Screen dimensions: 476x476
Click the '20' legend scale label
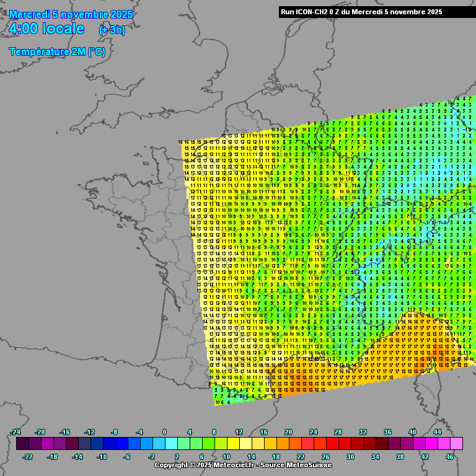click(288, 432)
